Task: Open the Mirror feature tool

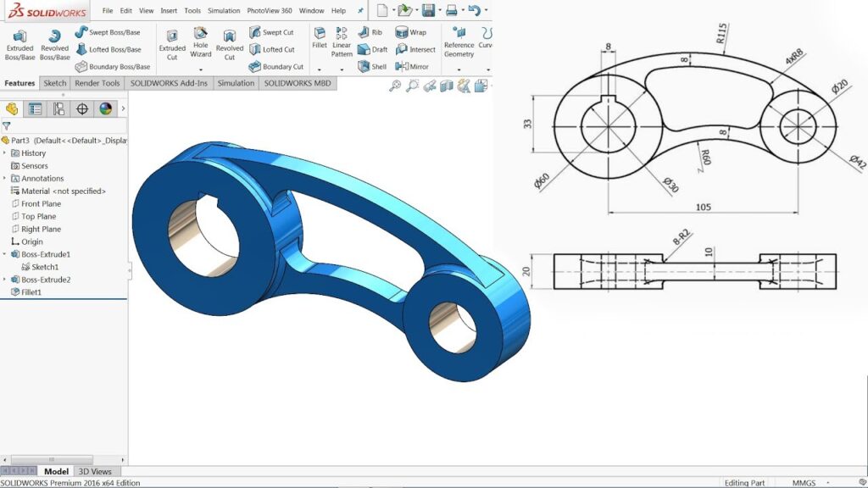Action: point(412,66)
